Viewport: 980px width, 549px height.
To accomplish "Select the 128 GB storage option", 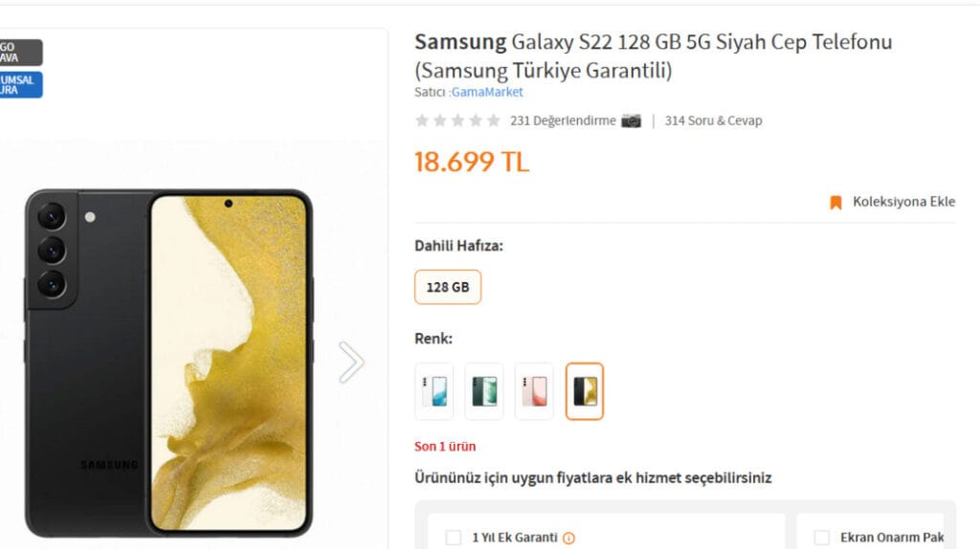I will 448,287.
